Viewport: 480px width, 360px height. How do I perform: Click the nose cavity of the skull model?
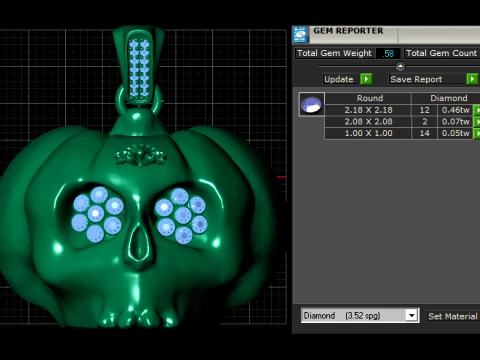coord(139,243)
